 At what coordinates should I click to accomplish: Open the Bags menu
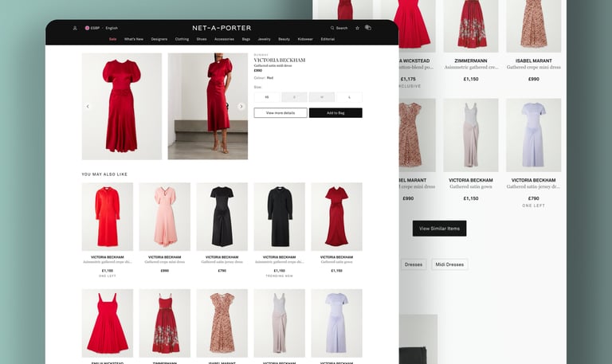[246, 39]
